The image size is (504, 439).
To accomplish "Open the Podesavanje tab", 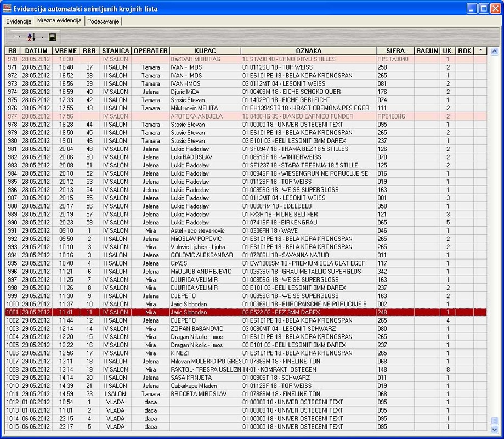I will (103, 21).
